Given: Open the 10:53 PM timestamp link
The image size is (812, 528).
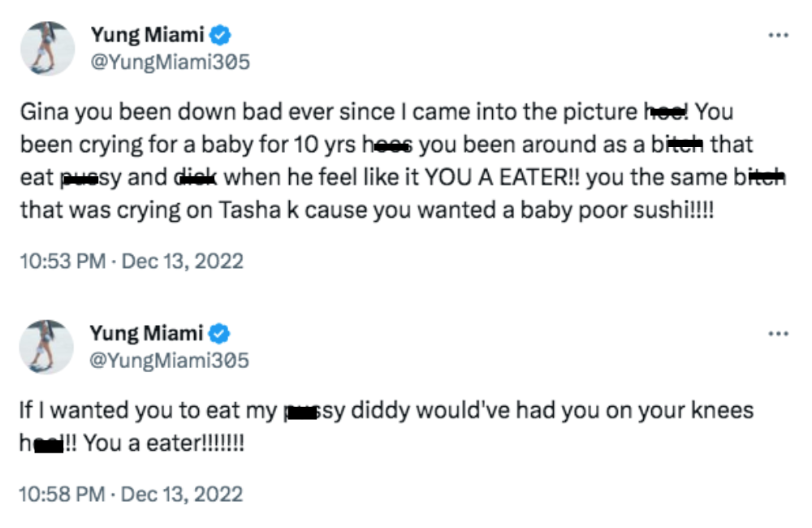Looking at the screenshot, I should [63, 262].
